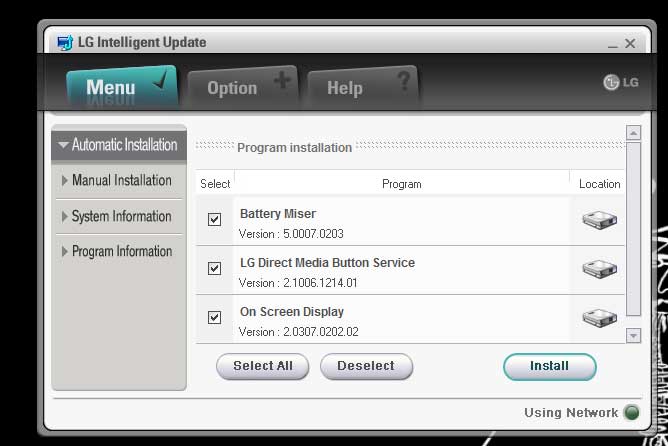
Task: Click the On Screen Display program name
Action: click(x=292, y=311)
